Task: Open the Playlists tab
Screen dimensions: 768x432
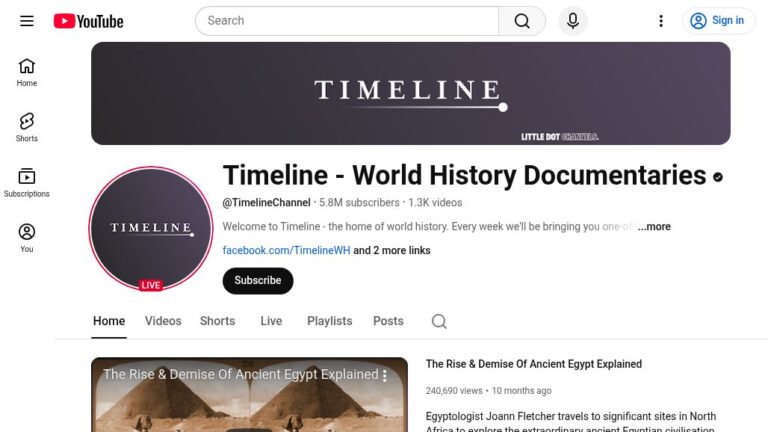Action: pyautogui.click(x=330, y=321)
